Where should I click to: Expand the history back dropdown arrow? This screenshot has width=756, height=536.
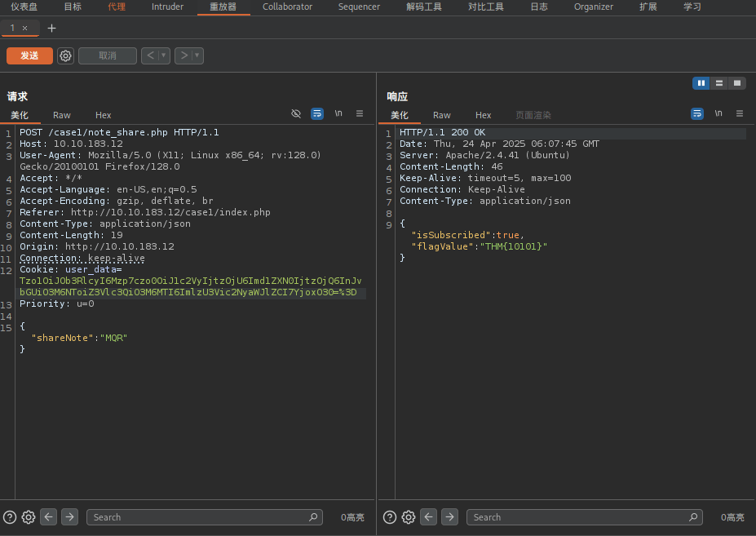164,56
